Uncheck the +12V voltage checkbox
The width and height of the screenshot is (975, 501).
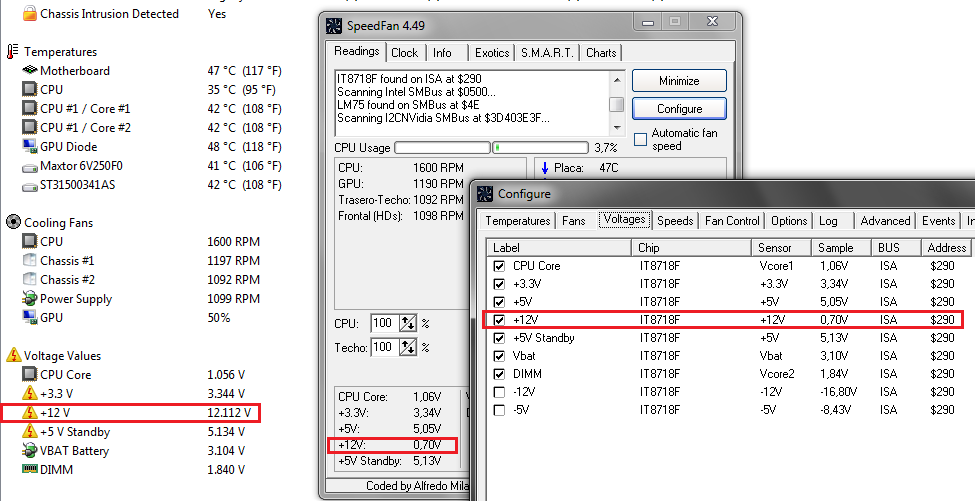pos(499,320)
